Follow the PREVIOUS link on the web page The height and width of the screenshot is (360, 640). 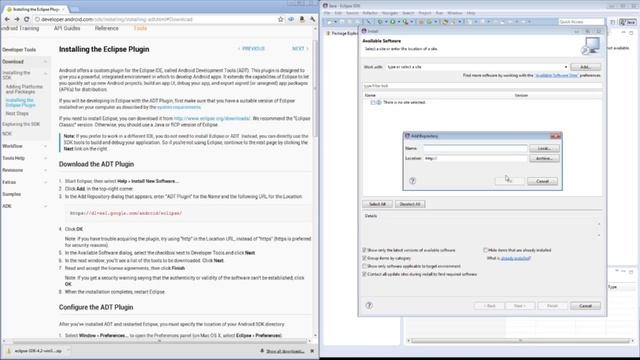point(251,49)
